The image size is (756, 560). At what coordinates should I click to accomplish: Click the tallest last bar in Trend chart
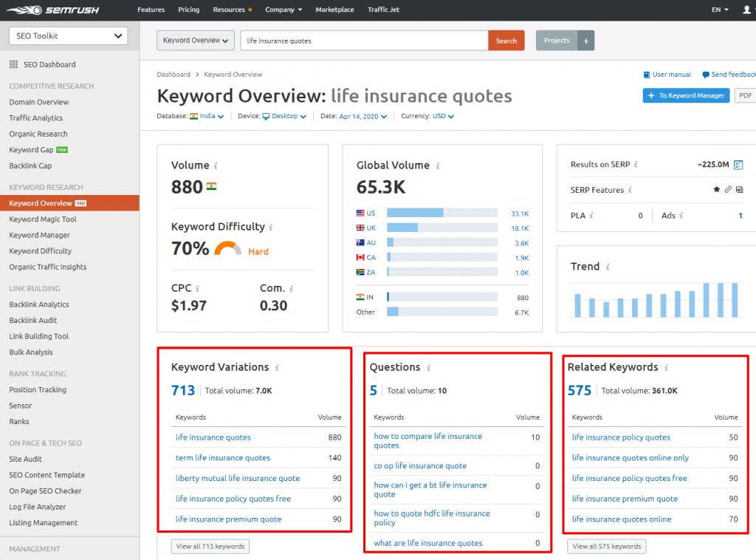[735, 300]
